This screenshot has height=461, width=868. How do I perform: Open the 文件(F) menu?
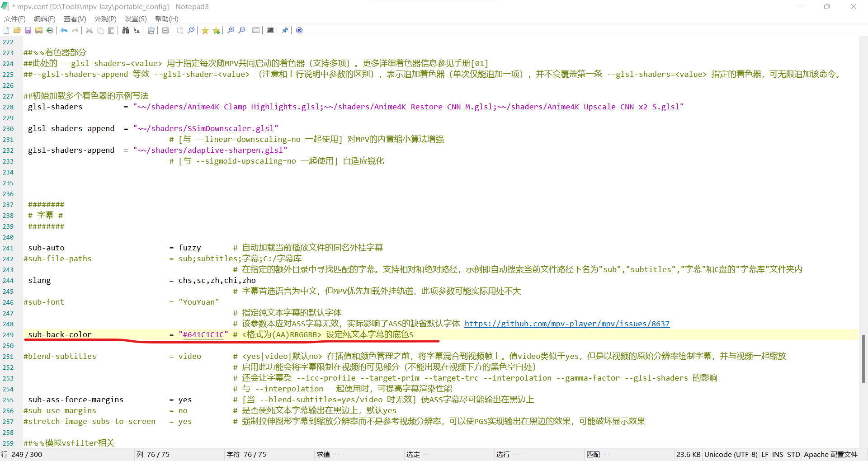pos(15,19)
